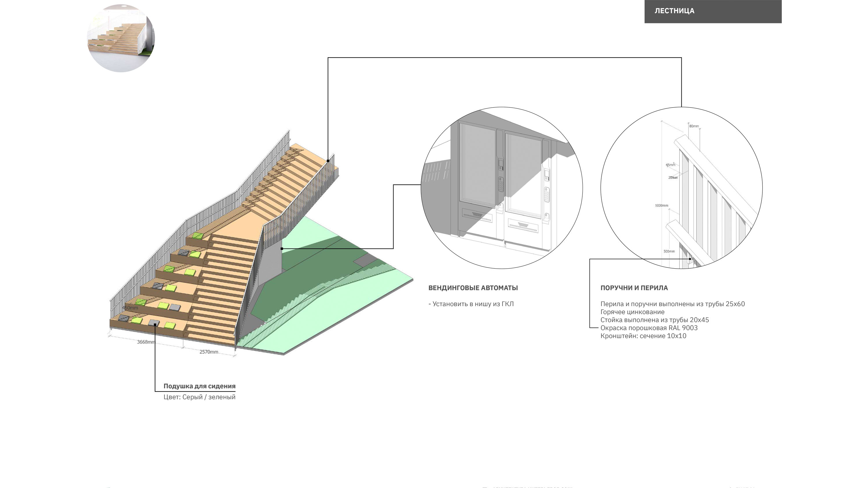The width and height of the screenshot is (868, 488).
Task: Click the 500mm dimension label in railing detail
Action: click(669, 251)
